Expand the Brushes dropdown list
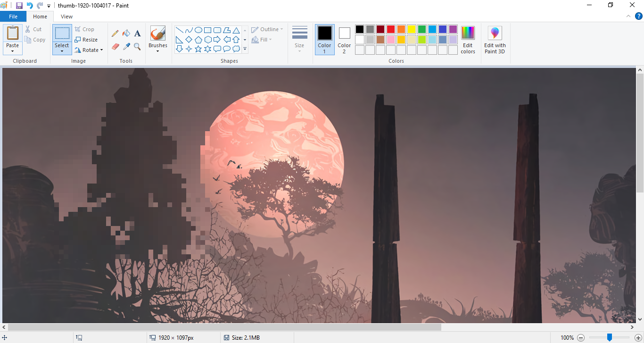644x343 pixels. 157,51
